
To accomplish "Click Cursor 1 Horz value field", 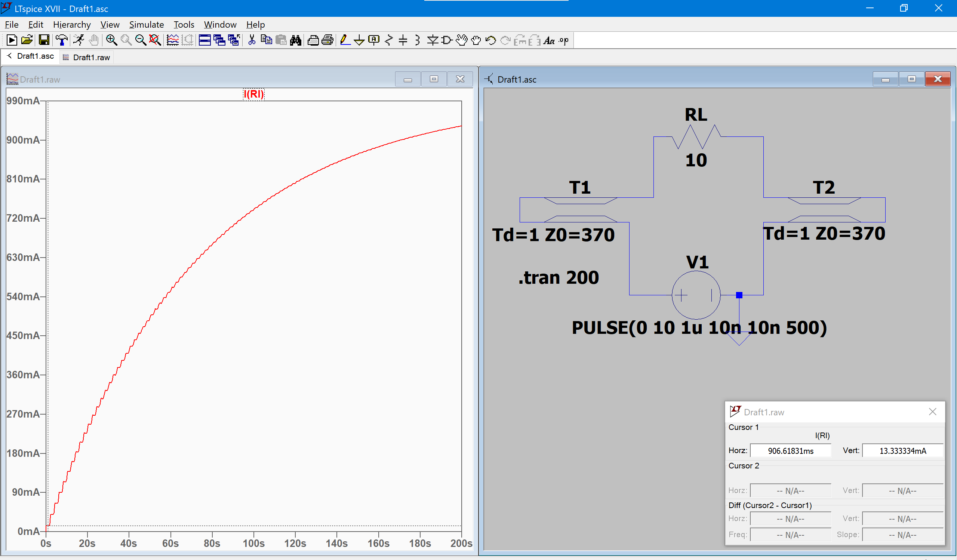I will tap(791, 451).
